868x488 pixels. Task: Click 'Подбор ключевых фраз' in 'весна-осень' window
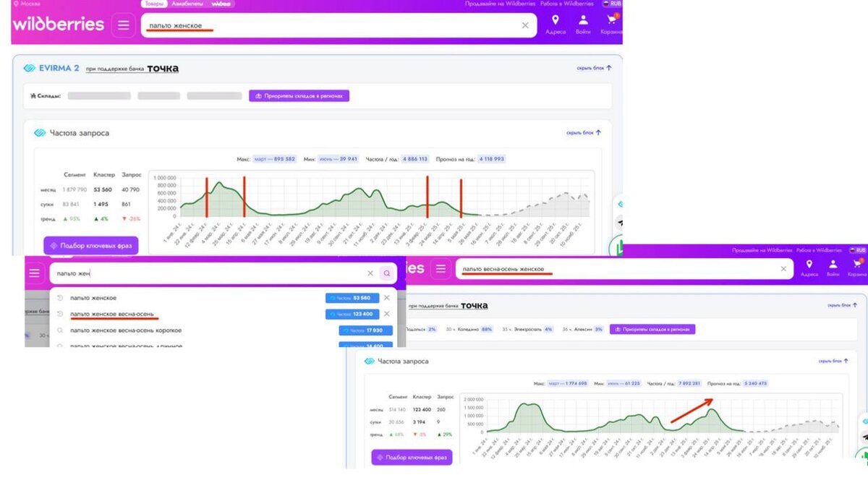click(x=412, y=457)
